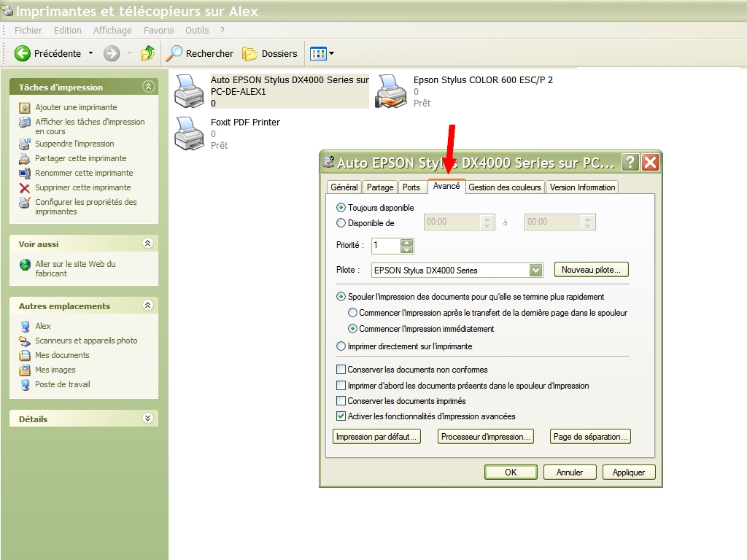Switch to the Partage tab
This screenshot has width=747, height=560.
380,187
